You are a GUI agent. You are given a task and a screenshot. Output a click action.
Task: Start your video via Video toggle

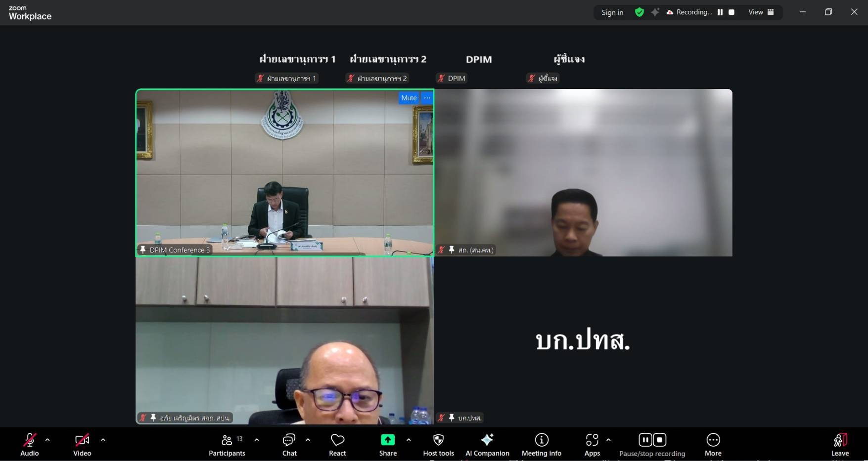[x=82, y=444]
